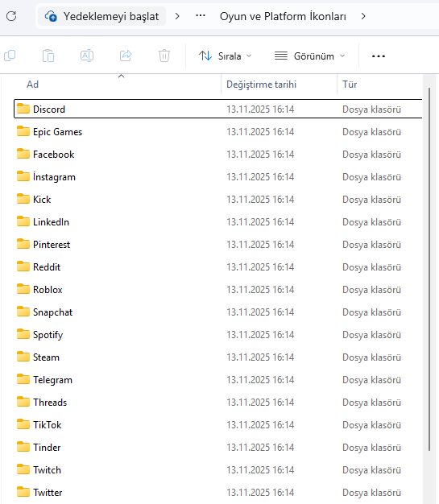Sort by Ad column header
This screenshot has width=439, height=504.
pos(32,85)
